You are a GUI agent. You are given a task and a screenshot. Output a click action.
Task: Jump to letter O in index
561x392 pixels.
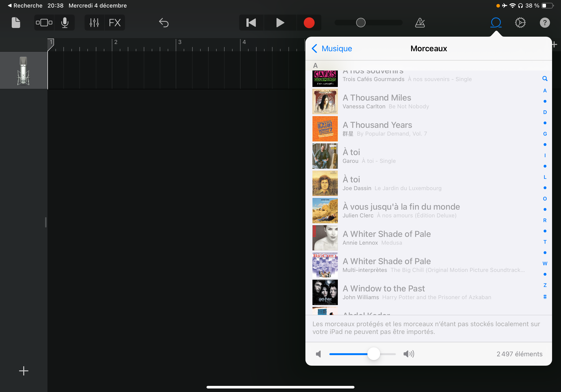(x=545, y=199)
